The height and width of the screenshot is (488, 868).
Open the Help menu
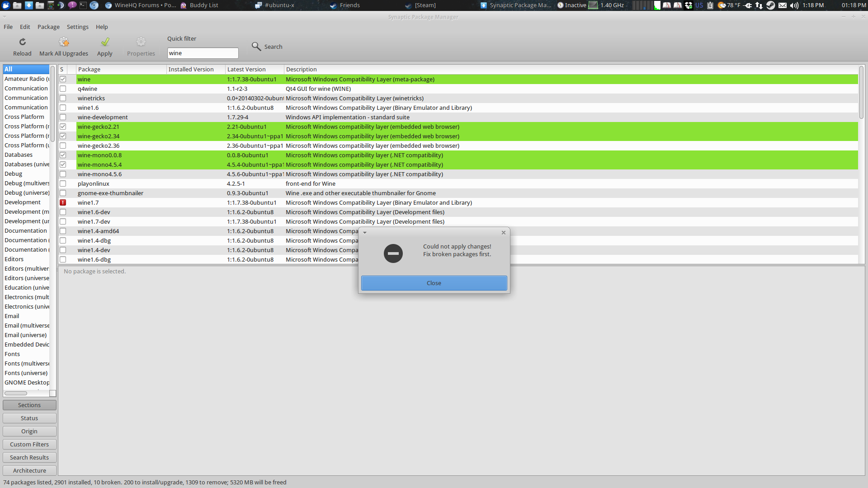(102, 27)
